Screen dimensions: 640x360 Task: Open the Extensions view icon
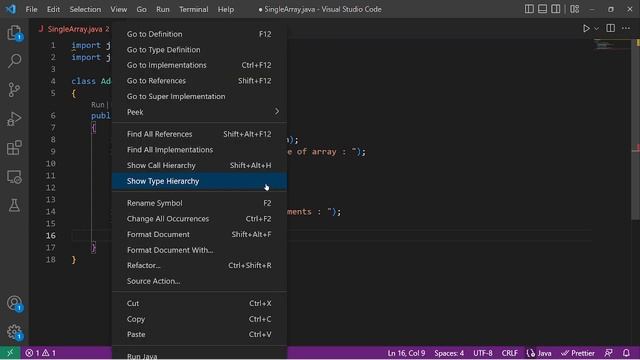(x=14, y=147)
